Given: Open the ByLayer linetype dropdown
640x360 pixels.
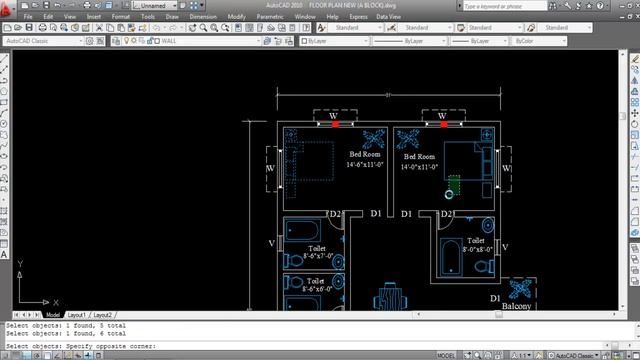Looking at the screenshot, I should click(x=410, y=41).
